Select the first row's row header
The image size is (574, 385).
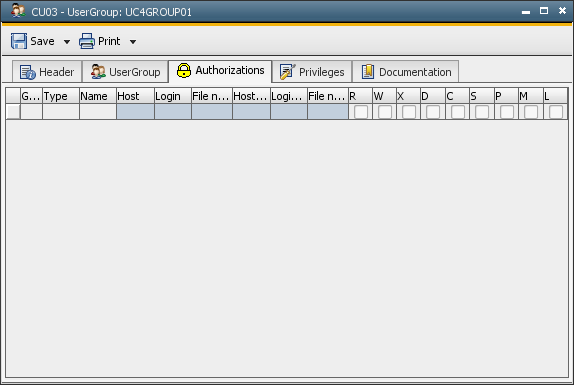[x=13, y=112]
